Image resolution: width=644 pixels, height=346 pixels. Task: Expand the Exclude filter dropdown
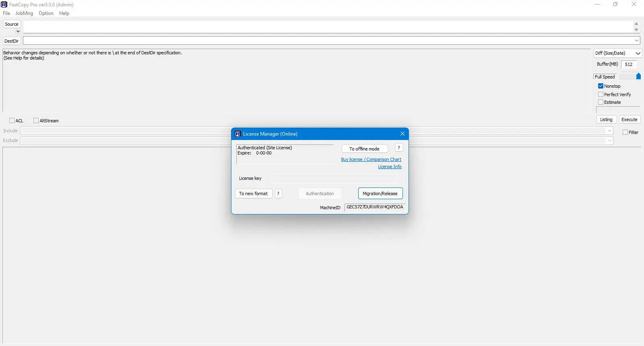[x=609, y=140]
